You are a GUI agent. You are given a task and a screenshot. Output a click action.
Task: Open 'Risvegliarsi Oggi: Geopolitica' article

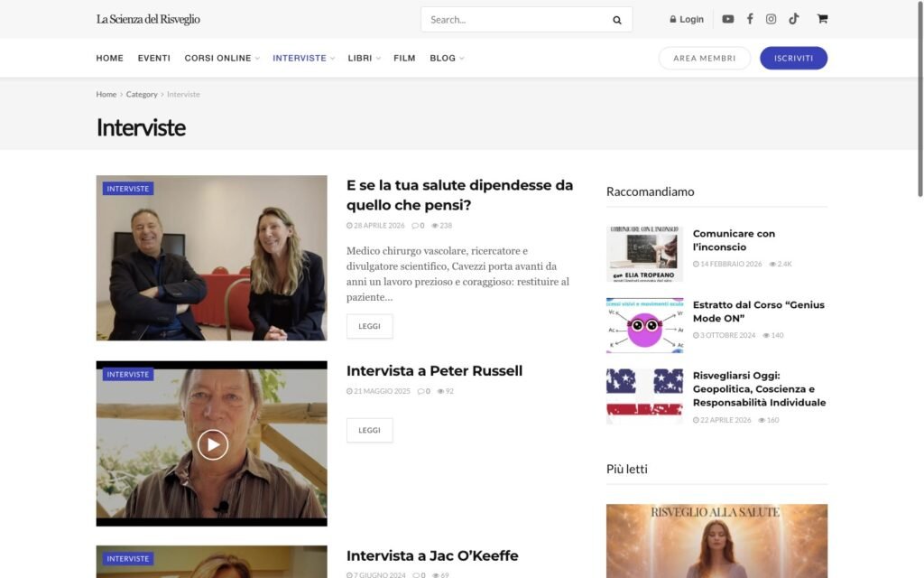(x=759, y=389)
